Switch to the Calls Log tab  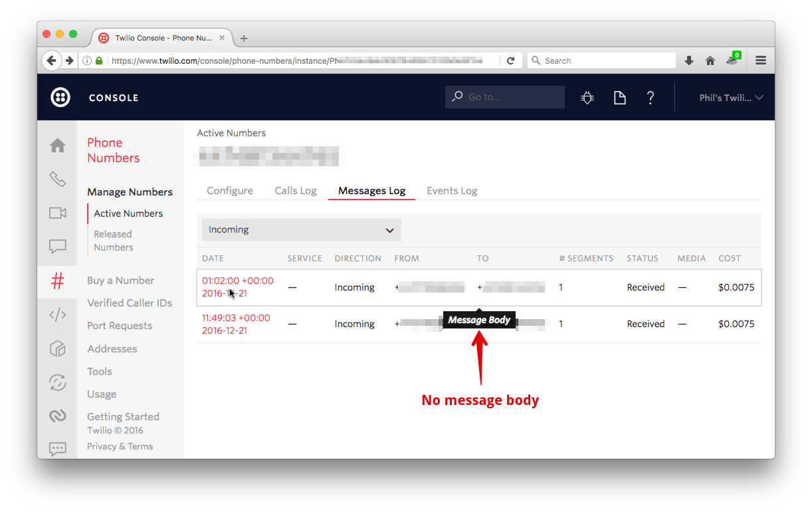click(x=296, y=191)
